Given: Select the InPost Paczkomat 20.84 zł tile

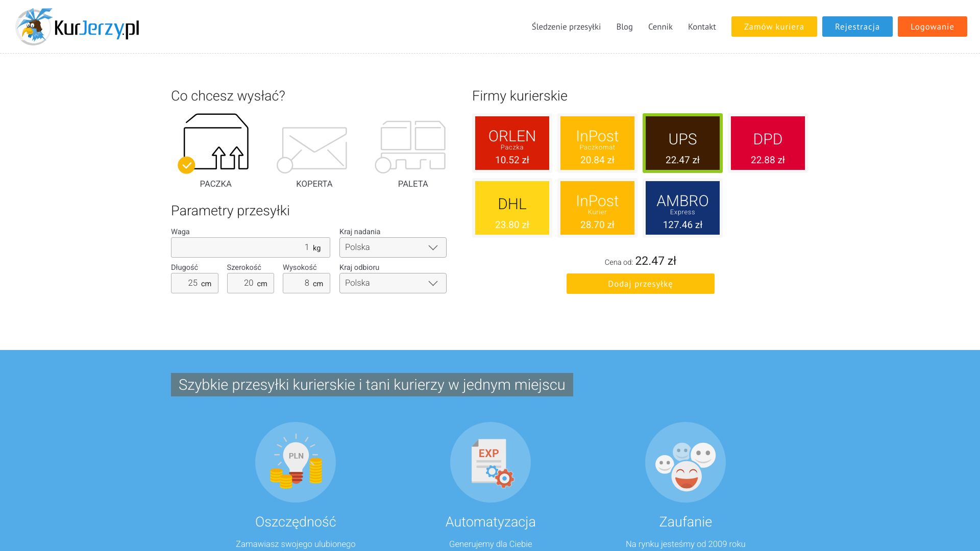Looking at the screenshot, I should 597,143.
